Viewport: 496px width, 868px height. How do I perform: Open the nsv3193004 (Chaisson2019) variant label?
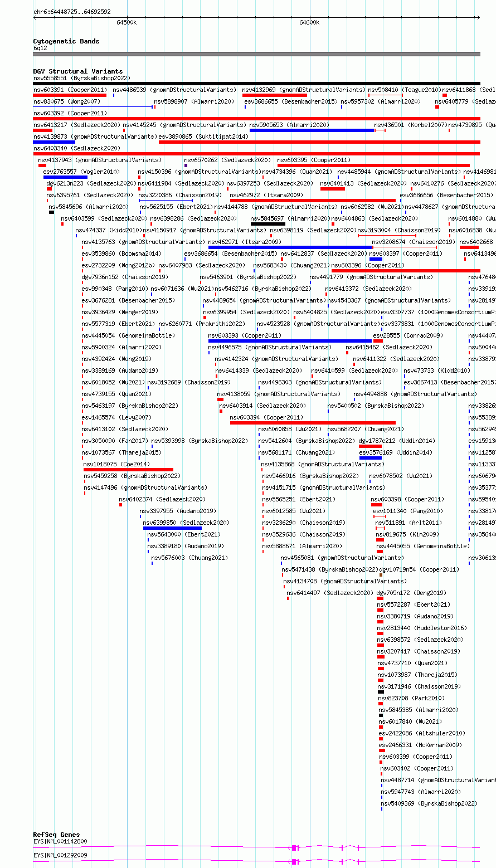399,230
